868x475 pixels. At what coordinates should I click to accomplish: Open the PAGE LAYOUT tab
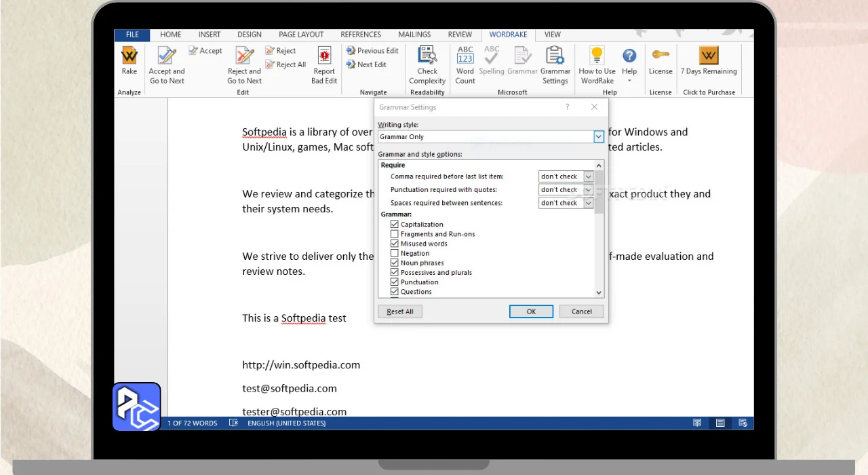pos(301,35)
